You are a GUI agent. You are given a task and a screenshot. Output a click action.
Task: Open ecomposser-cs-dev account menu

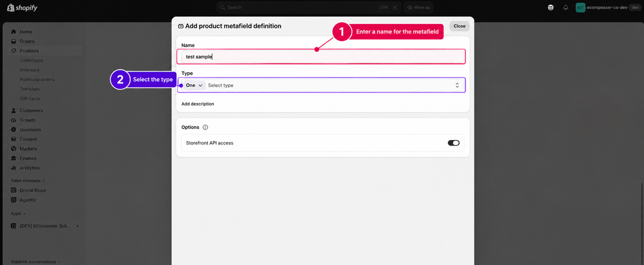click(x=608, y=8)
